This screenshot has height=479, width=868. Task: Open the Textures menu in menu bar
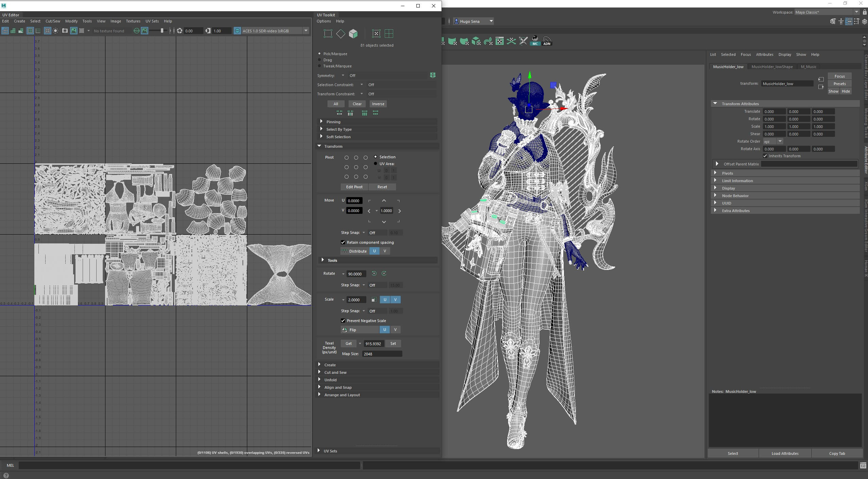click(133, 21)
